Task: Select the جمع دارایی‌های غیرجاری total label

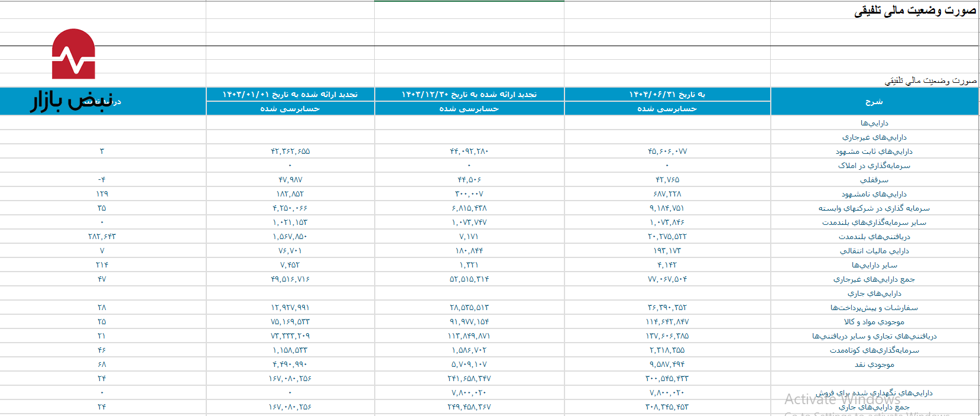Action: 874,279
